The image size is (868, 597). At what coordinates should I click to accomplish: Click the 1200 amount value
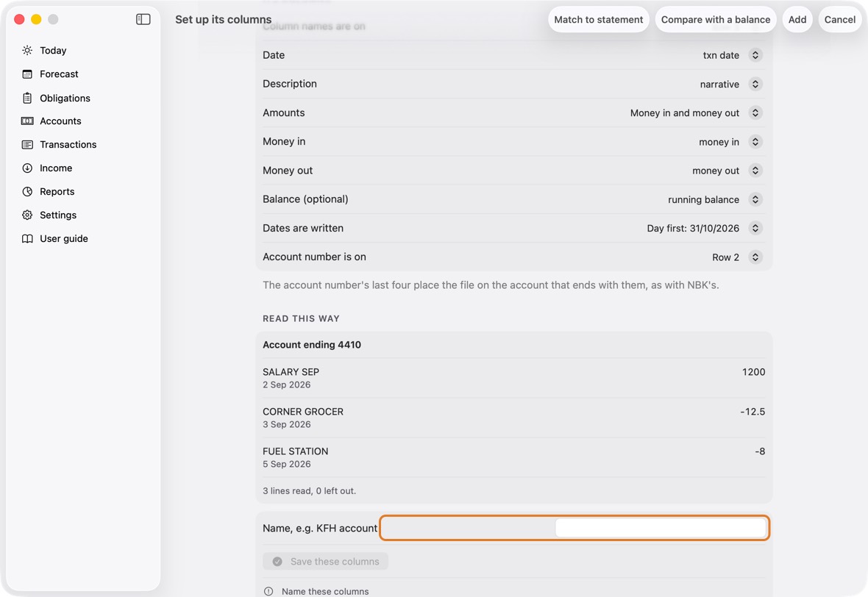click(x=753, y=372)
